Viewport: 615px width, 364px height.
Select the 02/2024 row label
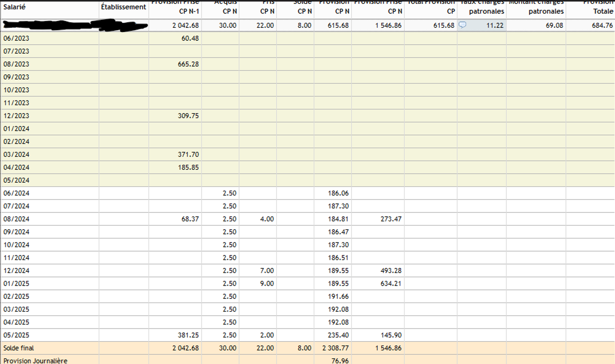click(x=16, y=141)
